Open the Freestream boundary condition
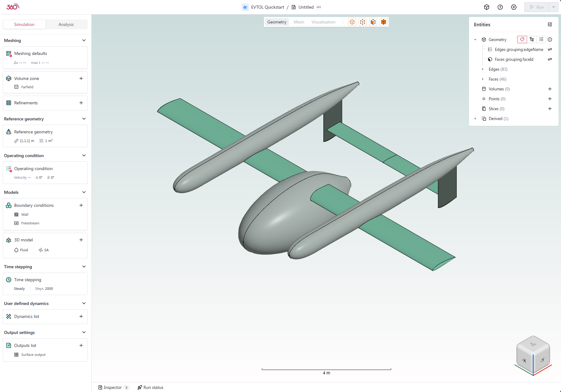The image size is (561, 392). click(30, 223)
